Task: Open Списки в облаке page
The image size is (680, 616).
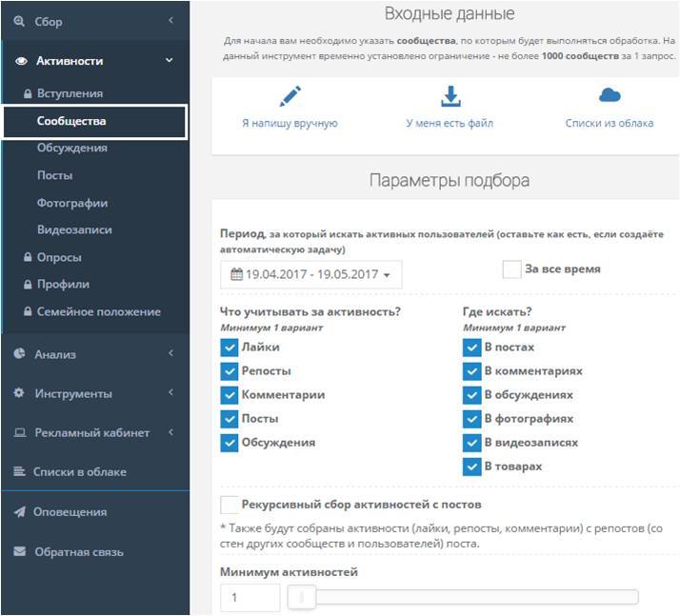Action: pos(80,472)
